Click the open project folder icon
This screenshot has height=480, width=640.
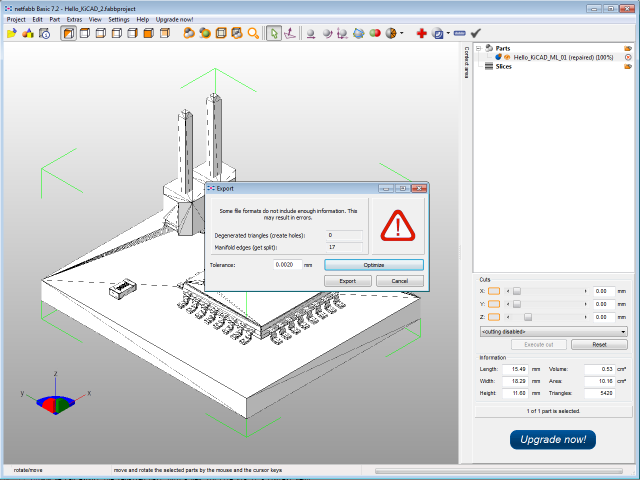pos(11,33)
